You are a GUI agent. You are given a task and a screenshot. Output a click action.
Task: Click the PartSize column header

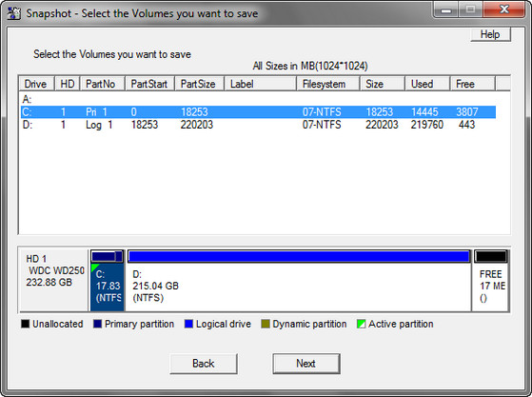[x=200, y=84]
